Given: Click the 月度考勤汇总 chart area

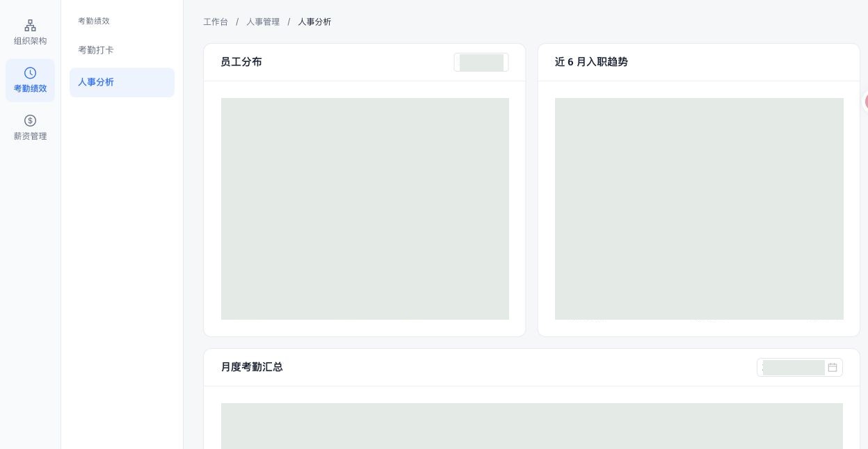Looking at the screenshot, I should [532, 426].
